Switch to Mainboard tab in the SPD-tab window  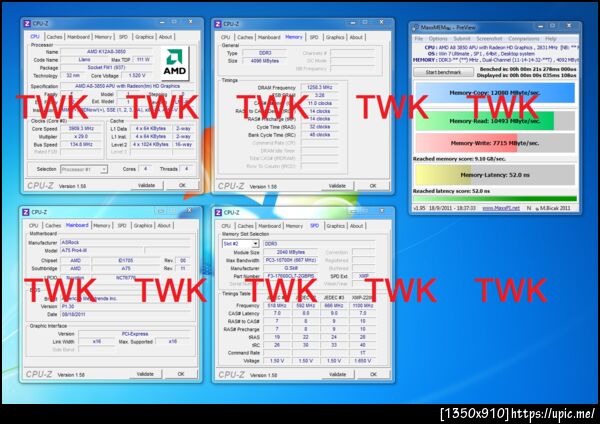[x=270, y=226]
